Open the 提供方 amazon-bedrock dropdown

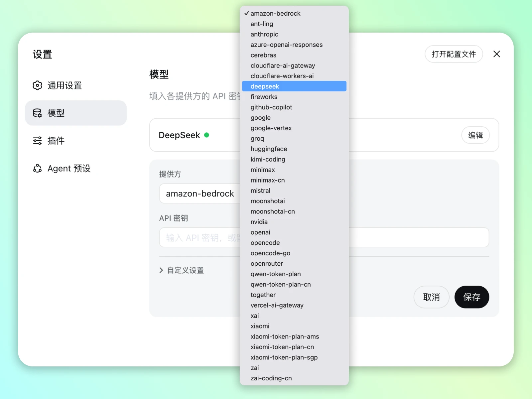click(199, 194)
